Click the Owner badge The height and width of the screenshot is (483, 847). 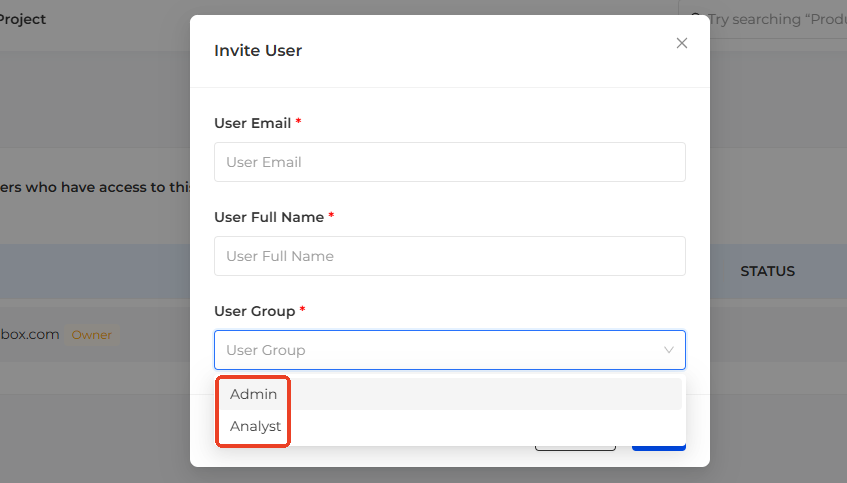pos(92,335)
